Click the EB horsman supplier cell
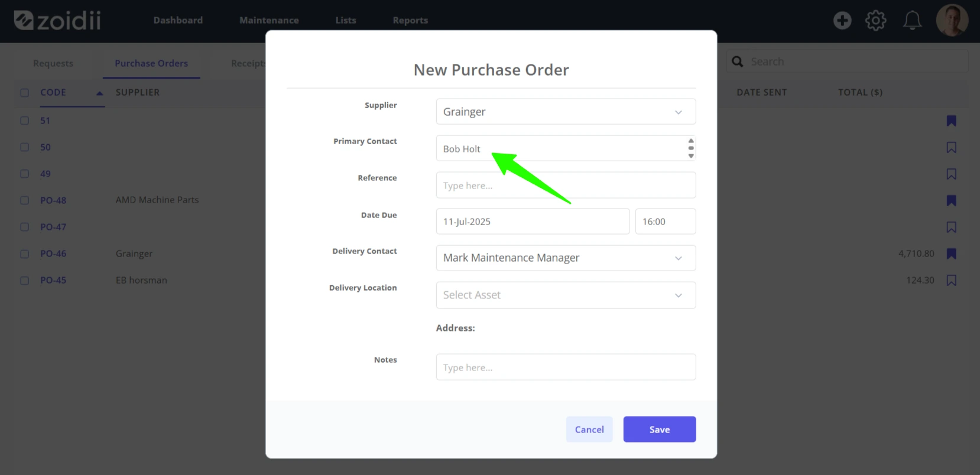This screenshot has height=475, width=980. (x=141, y=280)
